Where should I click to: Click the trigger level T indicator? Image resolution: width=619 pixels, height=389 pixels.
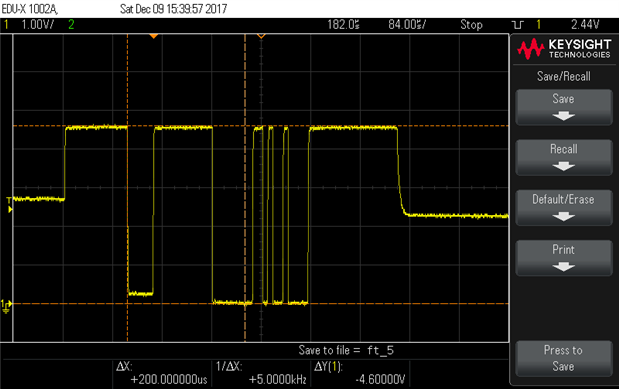(x=9, y=205)
